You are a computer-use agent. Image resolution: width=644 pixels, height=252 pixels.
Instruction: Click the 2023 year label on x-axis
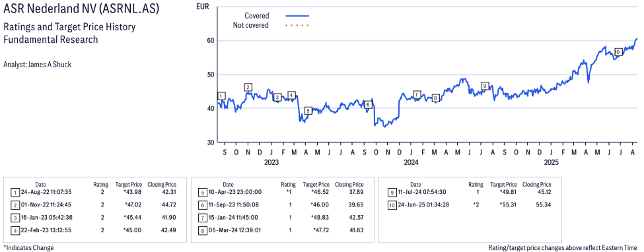271,162
